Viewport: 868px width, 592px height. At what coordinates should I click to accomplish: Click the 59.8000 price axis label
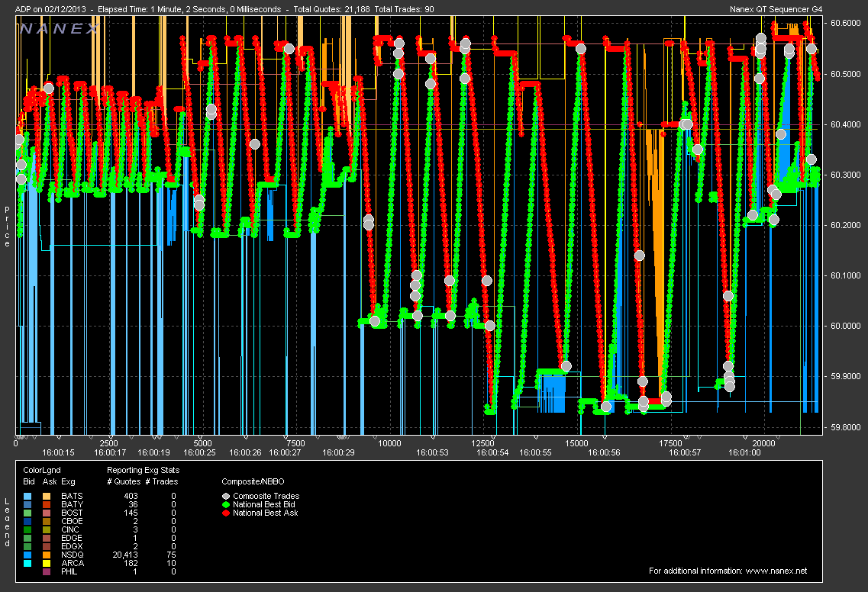point(845,427)
